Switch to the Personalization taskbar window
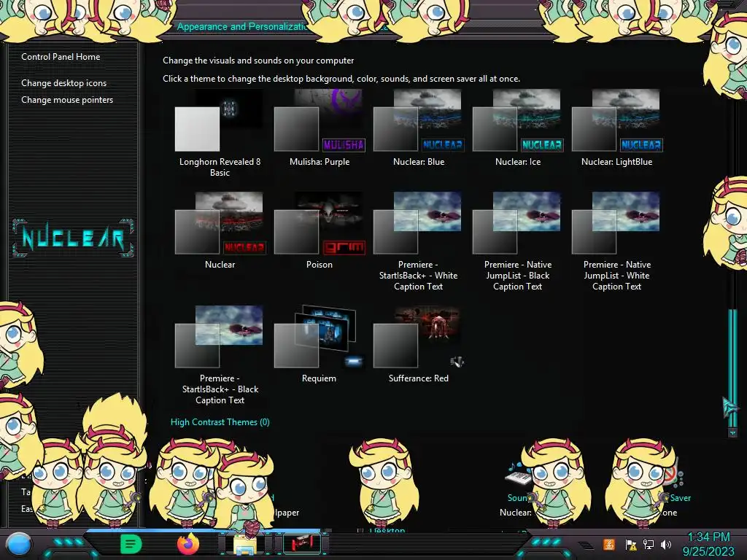The width and height of the screenshot is (747, 560). (x=301, y=543)
